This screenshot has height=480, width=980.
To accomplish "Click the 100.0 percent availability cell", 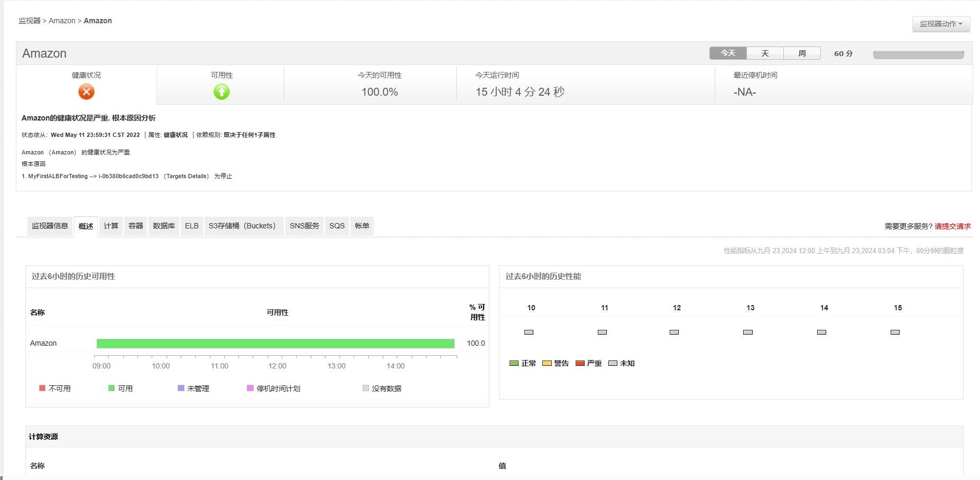I will pyautogui.click(x=476, y=343).
